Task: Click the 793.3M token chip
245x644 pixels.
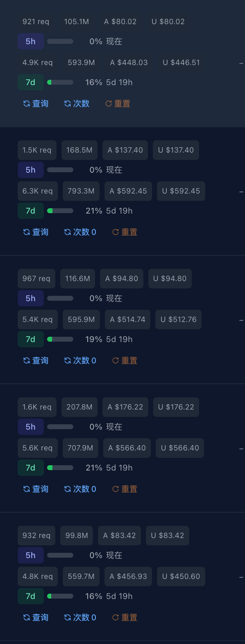Action: coord(81,191)
